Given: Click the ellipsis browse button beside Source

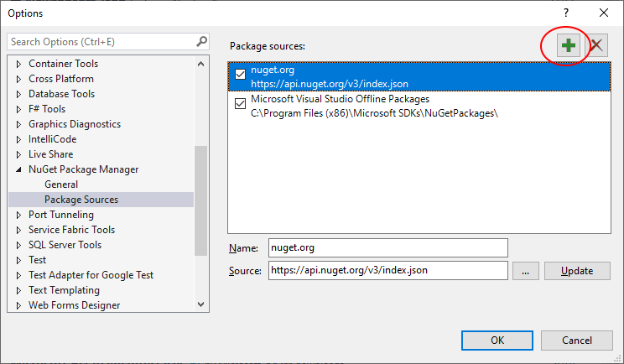Looking at the screenshot, I should pos(524,271).
